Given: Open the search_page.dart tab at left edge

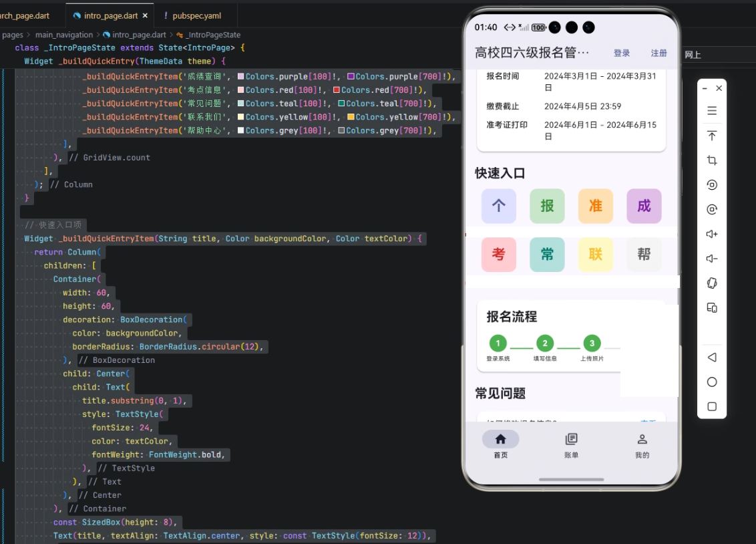Looking at the screenshot, I should click(24, 15).
